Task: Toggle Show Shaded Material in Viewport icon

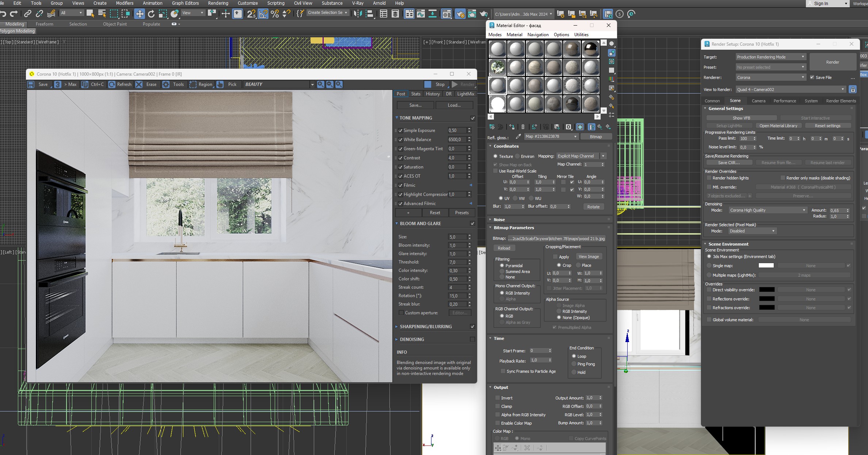Action: pyautogui.click(x=580, y=127)
